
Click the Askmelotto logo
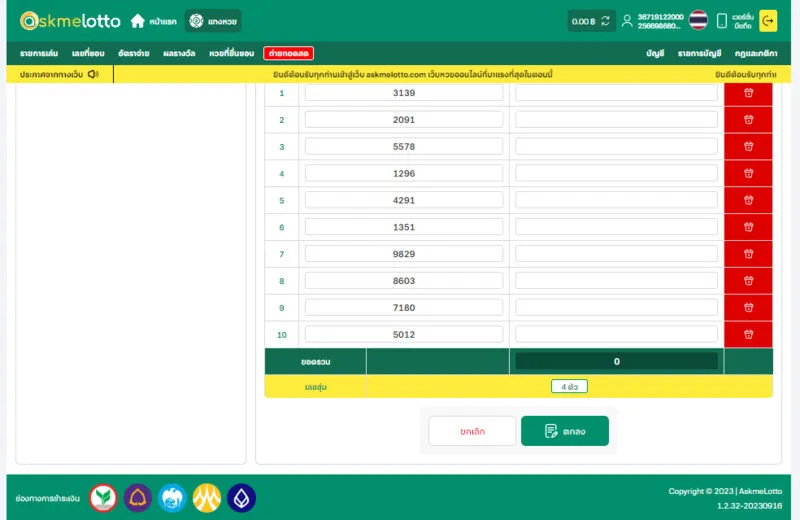(70, 21)
